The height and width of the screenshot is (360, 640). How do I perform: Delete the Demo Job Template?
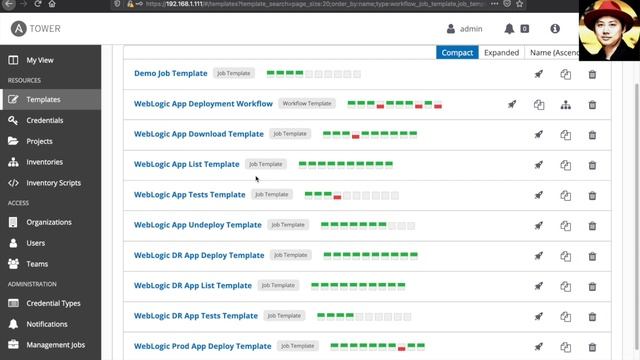pyautogui.click(x=592, y=74)
